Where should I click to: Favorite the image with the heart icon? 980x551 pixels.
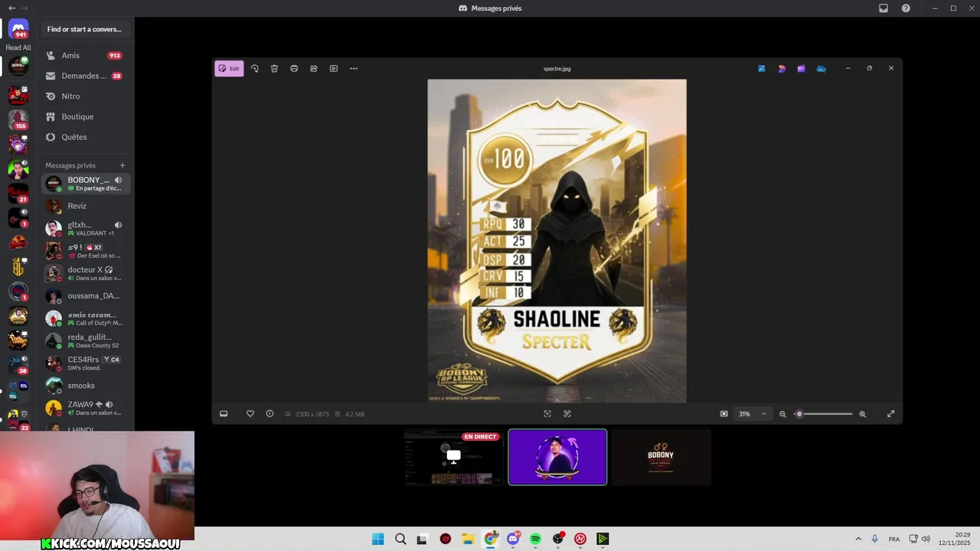pyautogui.click(x=250, y=414)
